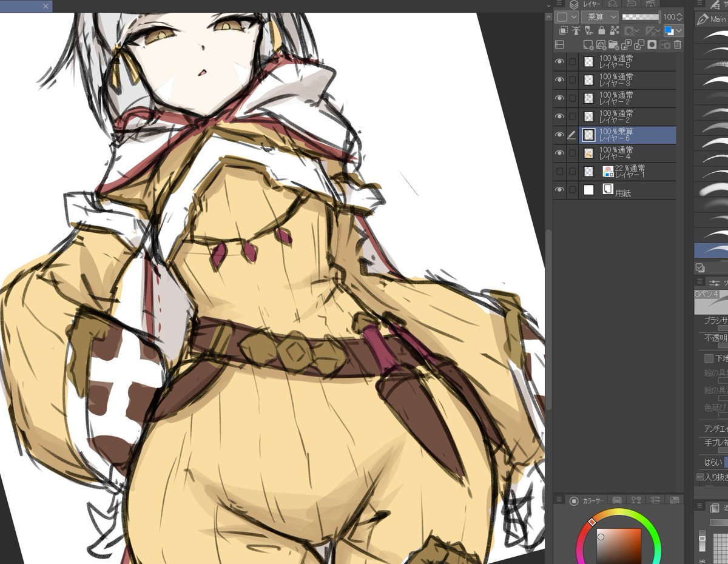The height and width of the screenshot is (564, 728).
Task: Open the second tab beside レイヤー tab
Action: pos(612,4)
